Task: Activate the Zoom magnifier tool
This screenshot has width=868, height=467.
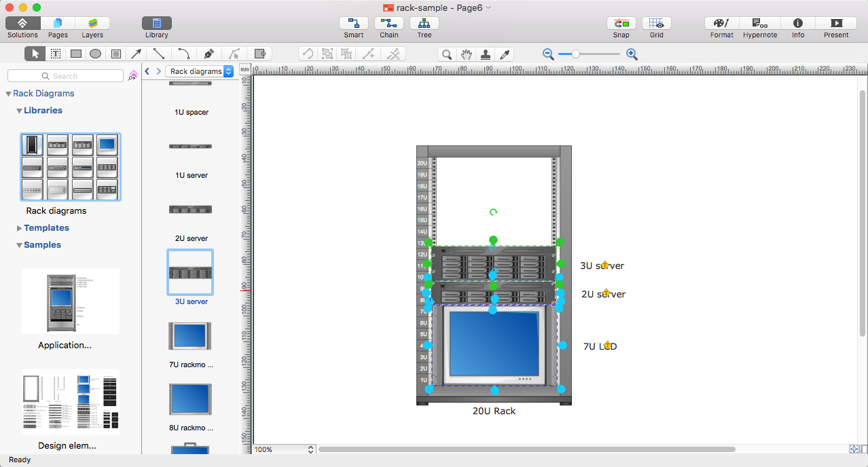Action: 446,53
